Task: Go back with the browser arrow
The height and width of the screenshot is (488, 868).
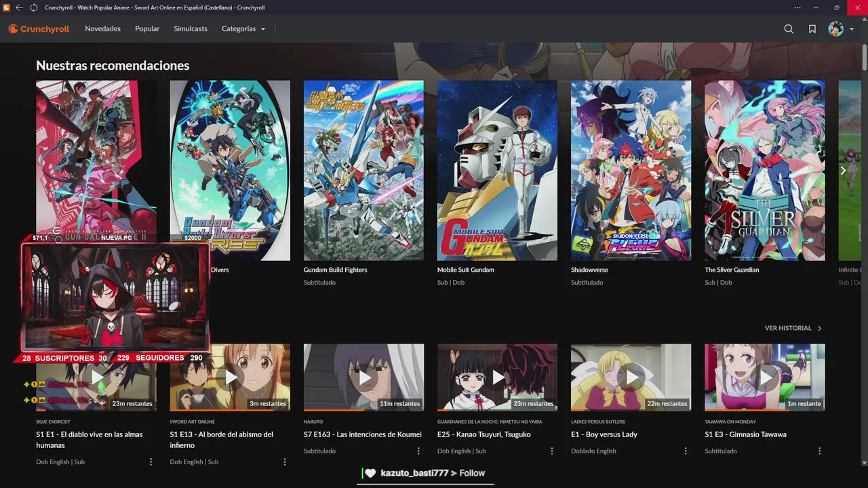Action: point(19,7)
